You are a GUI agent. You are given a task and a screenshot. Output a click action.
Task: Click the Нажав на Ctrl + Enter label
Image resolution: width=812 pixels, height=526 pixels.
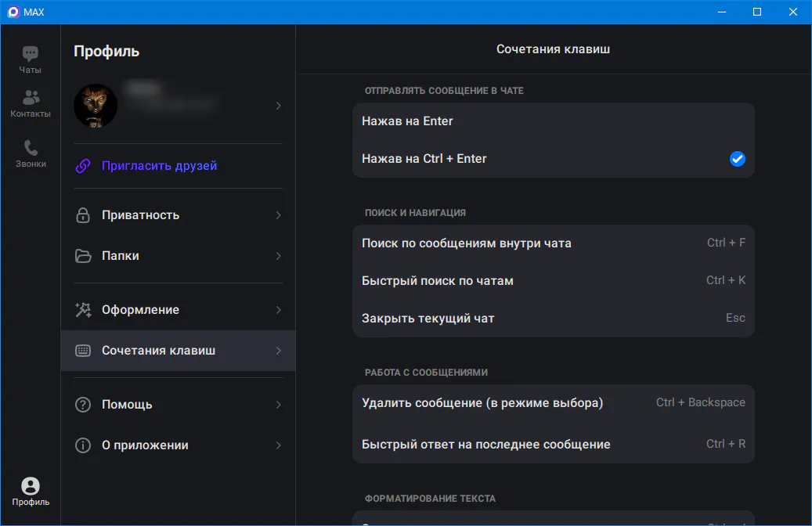pyautogui.click(x=424, y=159)
